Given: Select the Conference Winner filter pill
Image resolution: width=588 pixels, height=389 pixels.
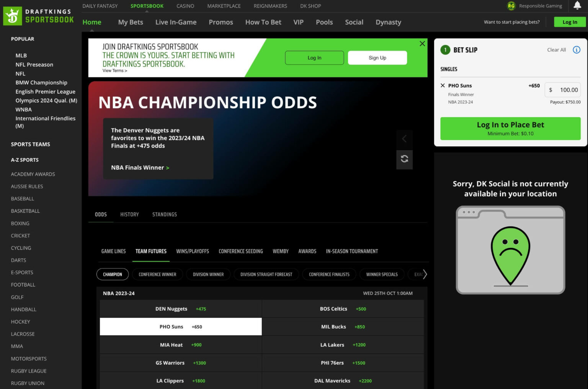Looking at the screenshot, I should [157, 275].
